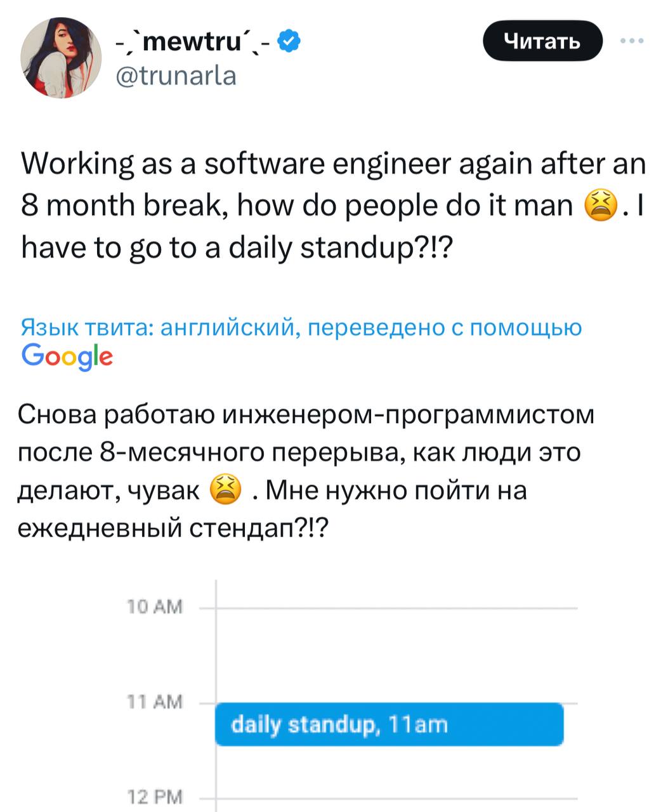Open the three-dot more options menu
This screenshot has width=668, height=812.
pos(632,41)
